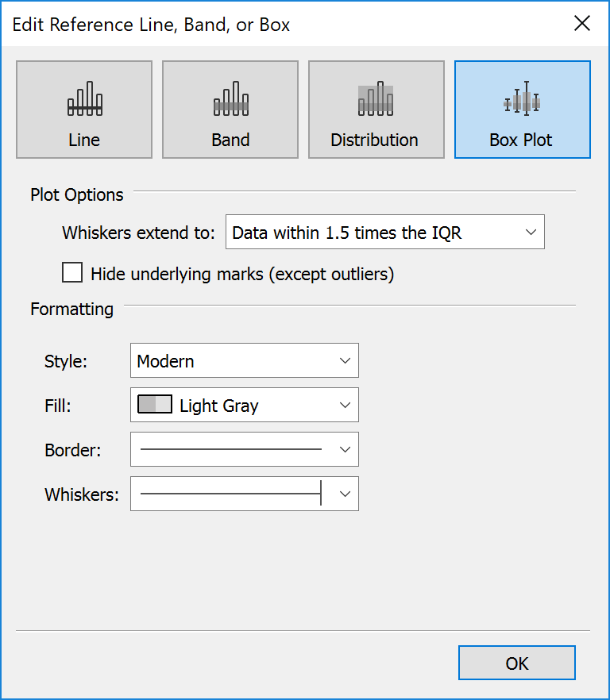This screenshot has height=700, width=610.
Task: Click the whisker line preview sample
Action: click(231, 494)
